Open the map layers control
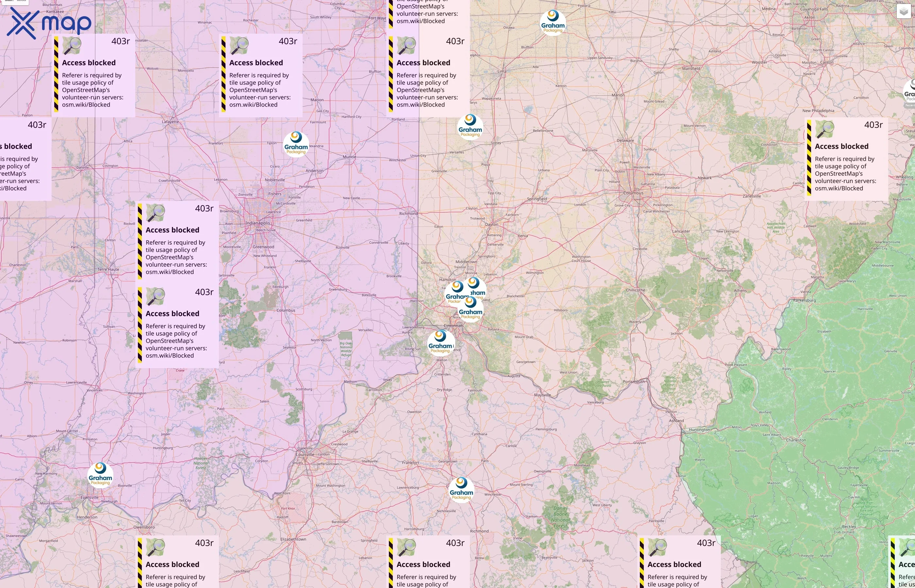Screen dimensions: 915x588 [904, 12]
